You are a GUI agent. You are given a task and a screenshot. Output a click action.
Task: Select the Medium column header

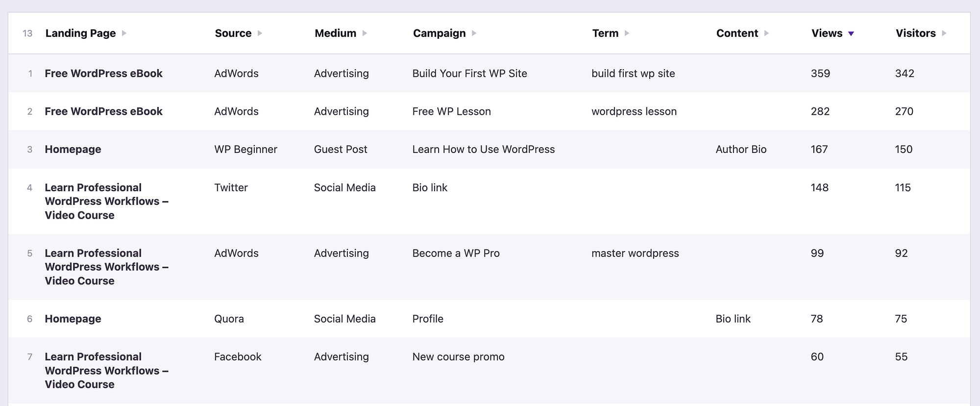coord(335,33)
